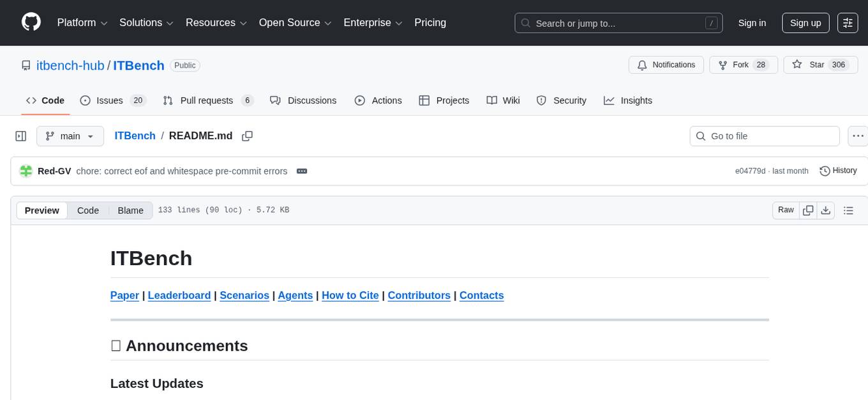The image size is (868, 400).
Task: Open the main branch selector
Action: pyautogui.click(x=70, y=135)
